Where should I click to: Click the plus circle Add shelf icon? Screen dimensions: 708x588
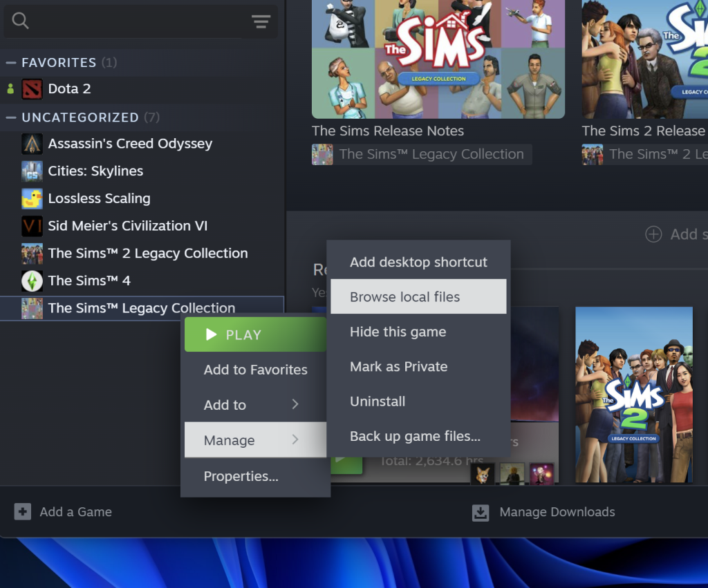pyautogui.click(x=653, y=234)
